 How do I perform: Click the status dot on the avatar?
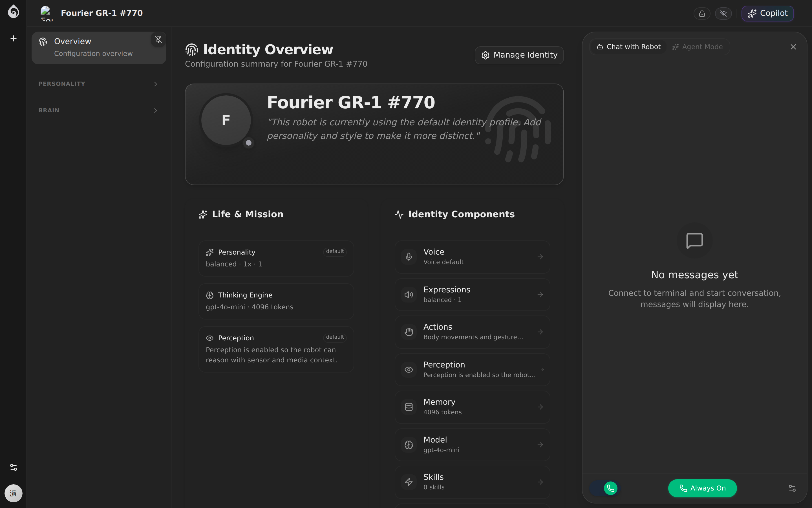[x=249, y=143]
